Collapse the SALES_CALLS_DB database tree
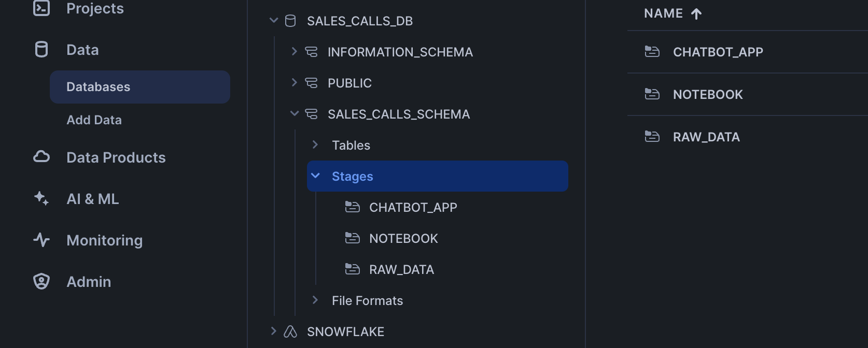Viewport: 868px width, 348px height. 274,21
